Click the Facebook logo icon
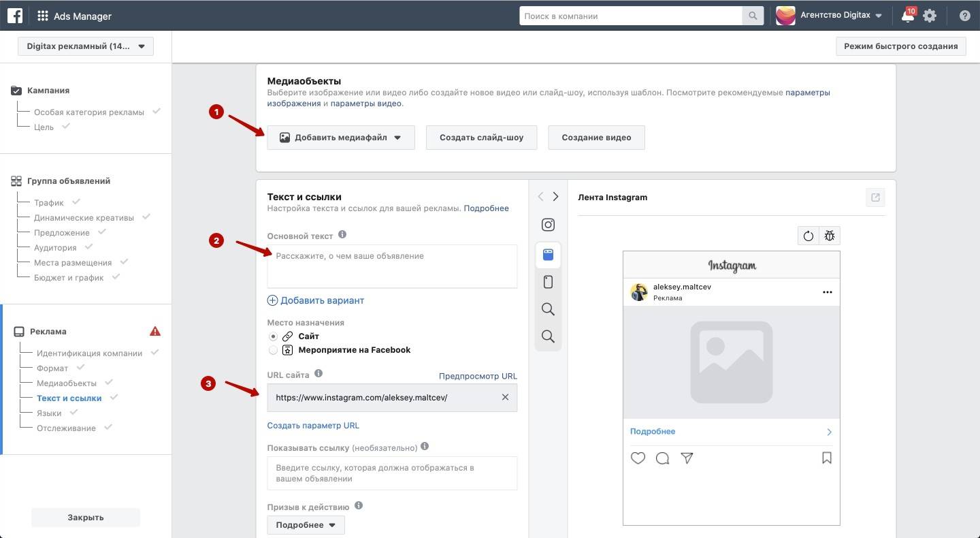This screenshot has width=980, height=538. point(15,16)
